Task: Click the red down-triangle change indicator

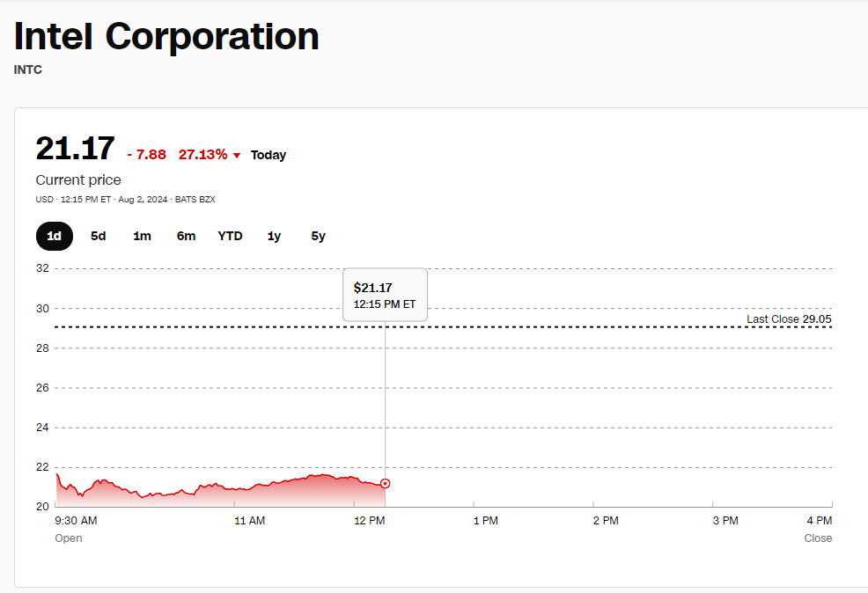Action: pos(237,156)
